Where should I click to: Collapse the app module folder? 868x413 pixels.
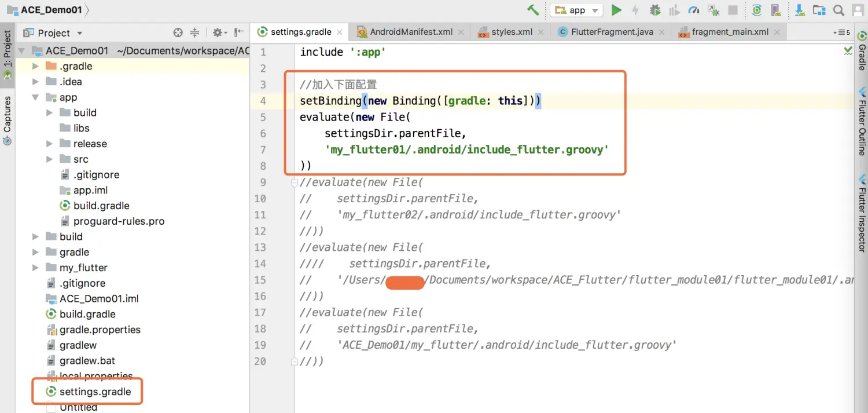tap(36, 97)
